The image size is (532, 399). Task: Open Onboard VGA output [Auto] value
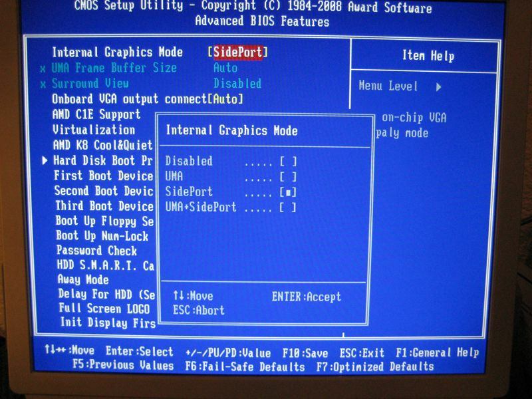coord(225,99)
